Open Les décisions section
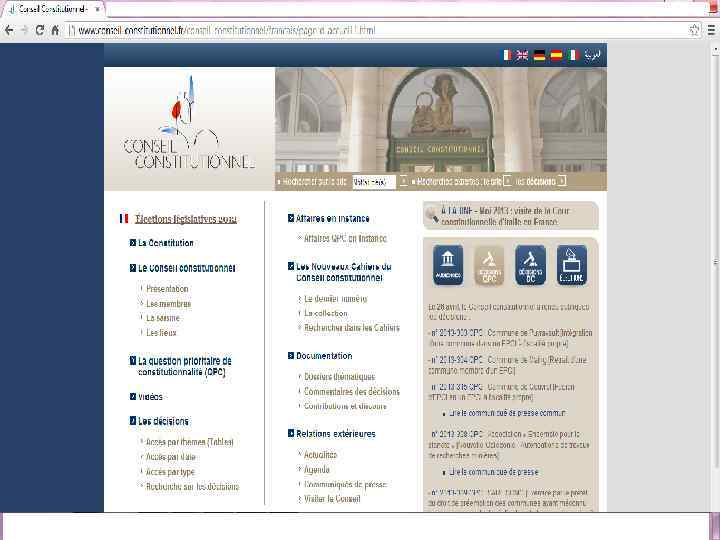 pyautogui.click(x=163, y=421)
